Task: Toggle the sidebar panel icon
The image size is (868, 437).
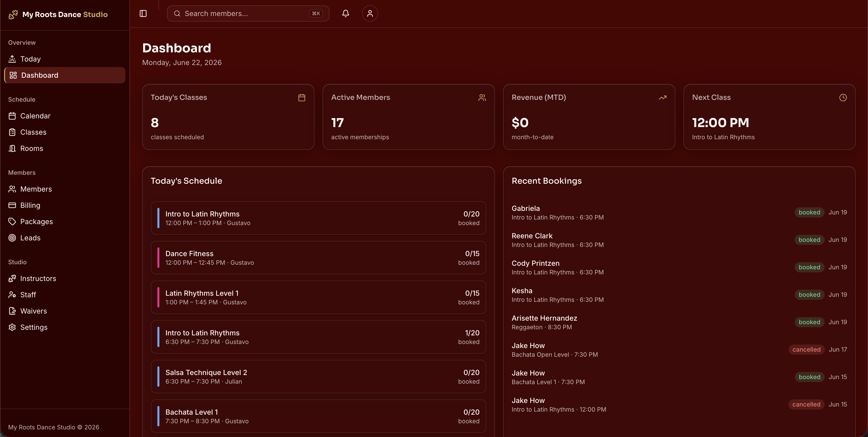Action: pos(143,13)
